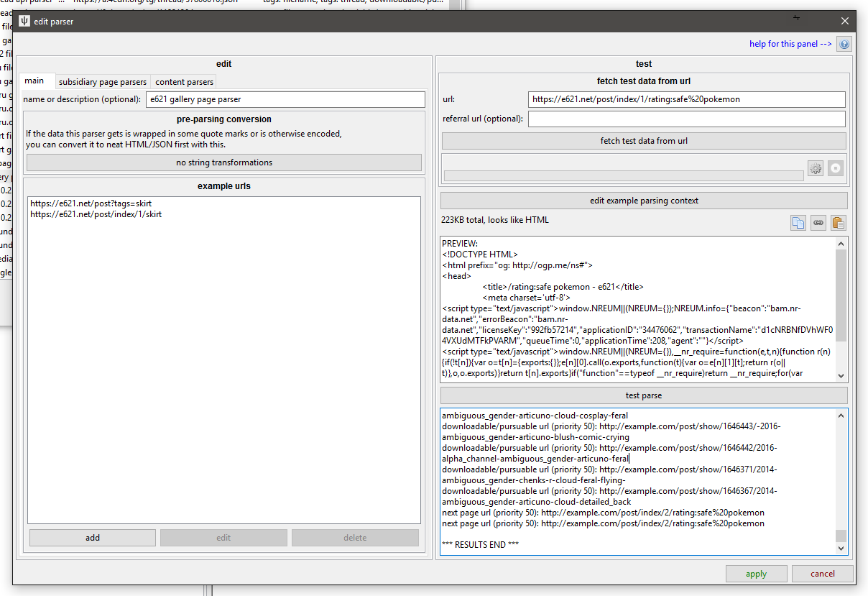Click the link icon near test data size
This screenshot has height=596, width=868.
tap(818, 223)
